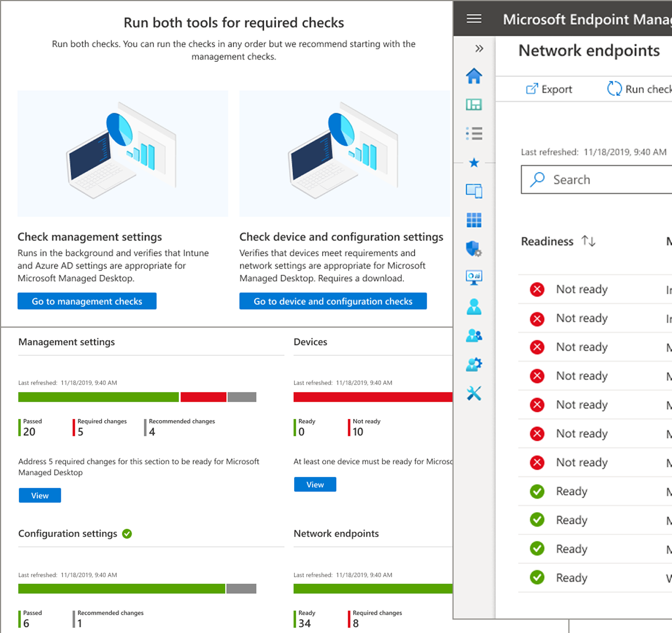Focus the Search field in Network endpoints
Image resolution: width=672 pixels, height=633 pixels.
[597, 179]
